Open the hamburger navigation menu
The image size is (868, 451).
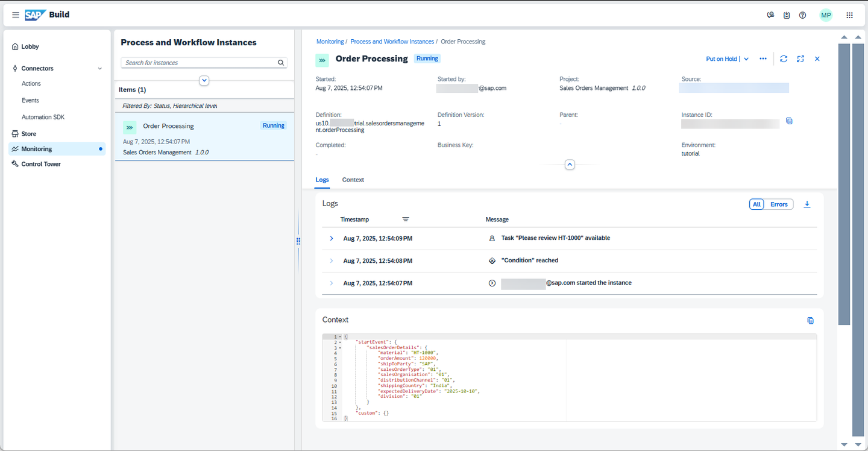click(16, 15)
